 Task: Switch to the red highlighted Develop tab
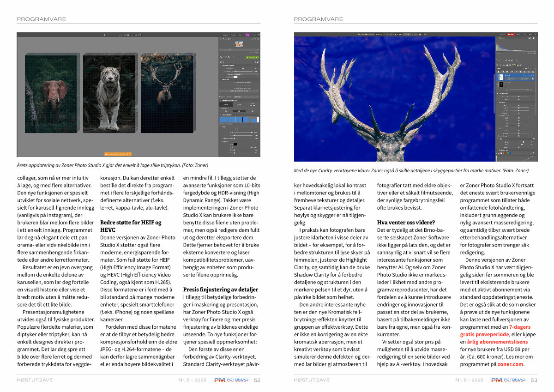tap(511, 35)
